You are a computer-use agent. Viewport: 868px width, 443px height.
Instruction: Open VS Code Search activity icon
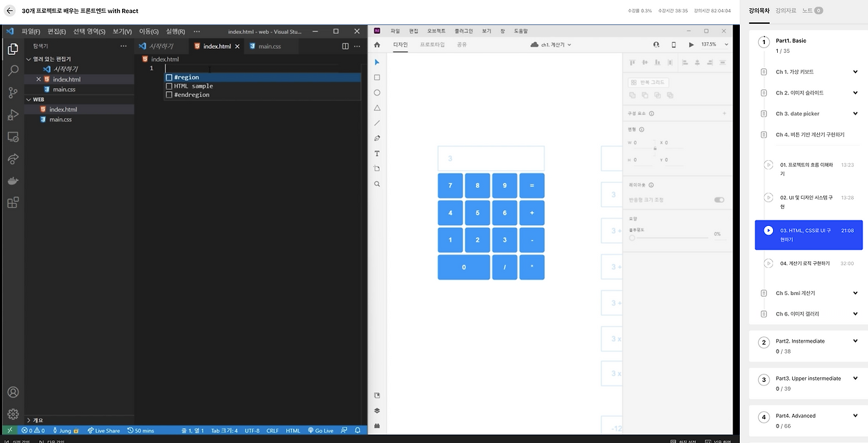[x=13, y=71]
